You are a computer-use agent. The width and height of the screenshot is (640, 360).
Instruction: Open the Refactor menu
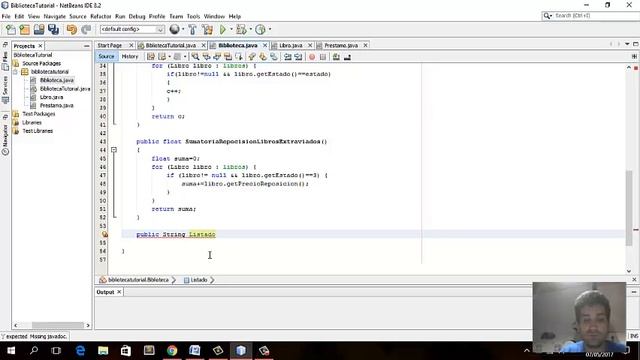click(100, 16)
